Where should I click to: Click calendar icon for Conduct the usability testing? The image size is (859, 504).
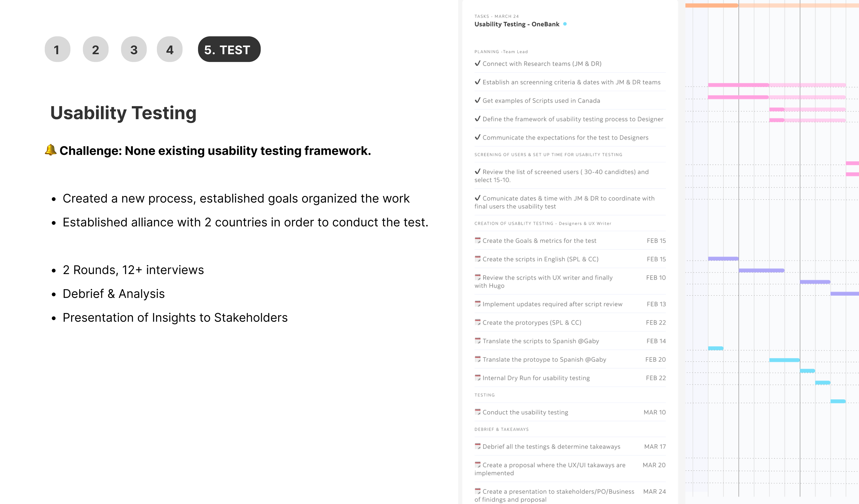(478, 412)
